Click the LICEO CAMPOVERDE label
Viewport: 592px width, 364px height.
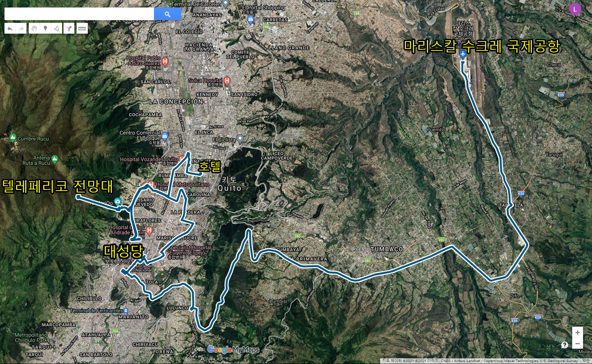pyautogui.click(x=277, y=156)
